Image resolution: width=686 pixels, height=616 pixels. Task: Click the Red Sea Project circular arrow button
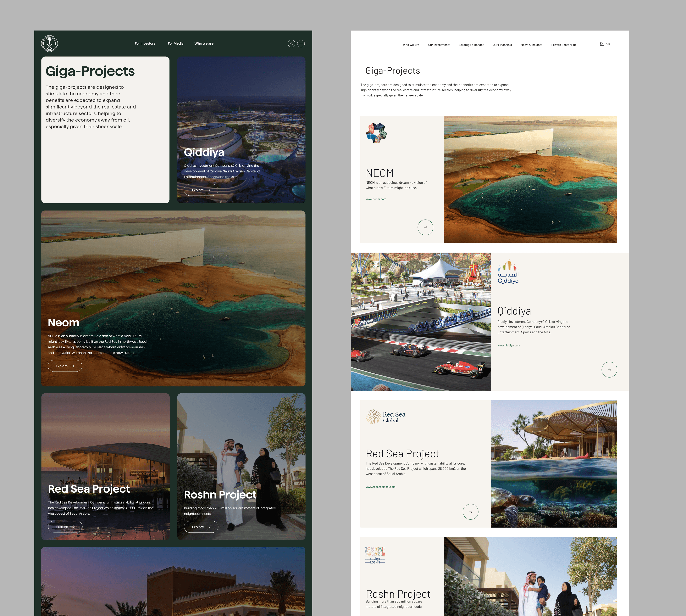(471, 512)
